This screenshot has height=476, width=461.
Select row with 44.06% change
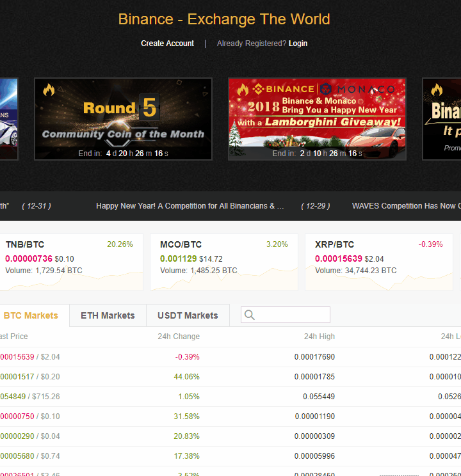click(230, 377)
